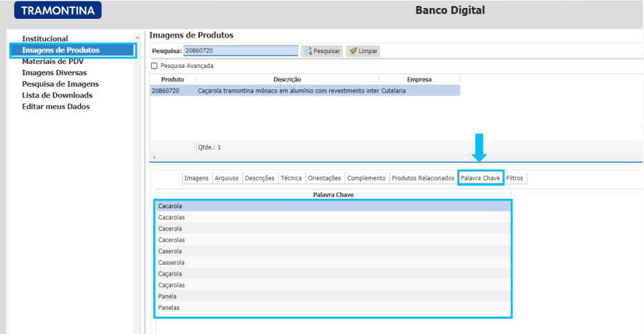644x334 pixels.
Task: Select the keyword Caserola
Action: click(x=333, y=251)
